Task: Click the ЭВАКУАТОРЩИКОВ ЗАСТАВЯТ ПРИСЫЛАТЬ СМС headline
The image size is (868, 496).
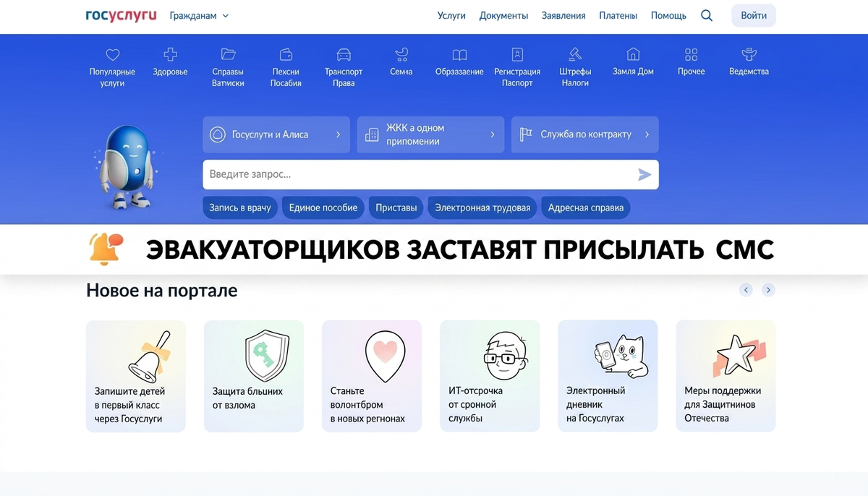Action: 460,250
